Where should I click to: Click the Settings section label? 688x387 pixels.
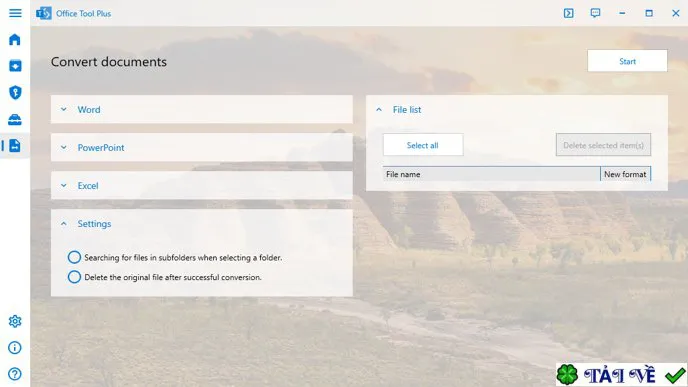pos(94,224)
